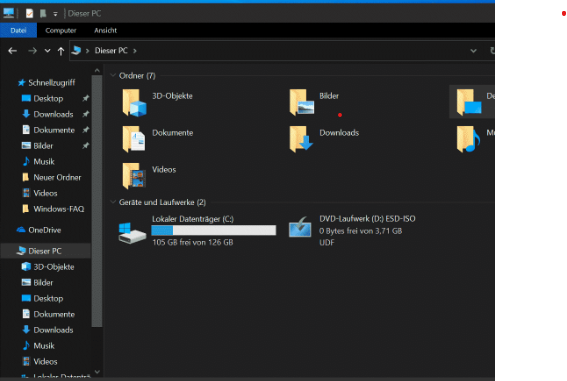This screenshot has width=567, height=381.
Task: Click '105 GB frei von 126 GB' text
Action: tap(193, 242)
